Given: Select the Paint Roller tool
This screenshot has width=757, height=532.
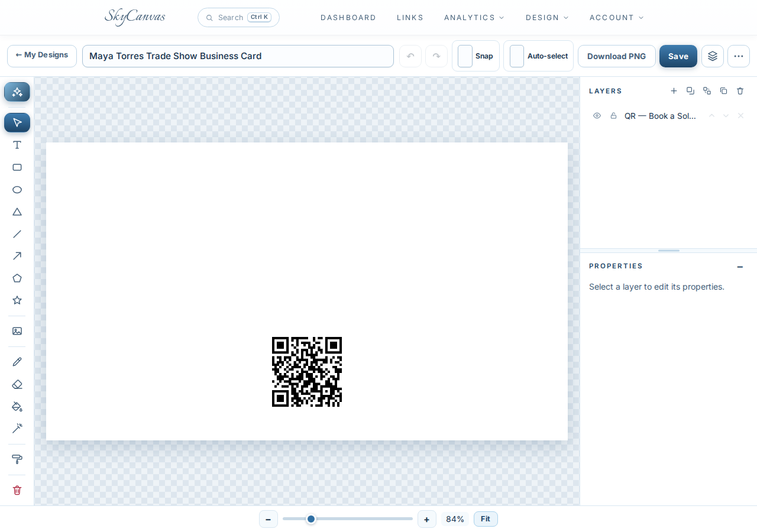Looking at the screenshot, I should (x=17, y=459).
